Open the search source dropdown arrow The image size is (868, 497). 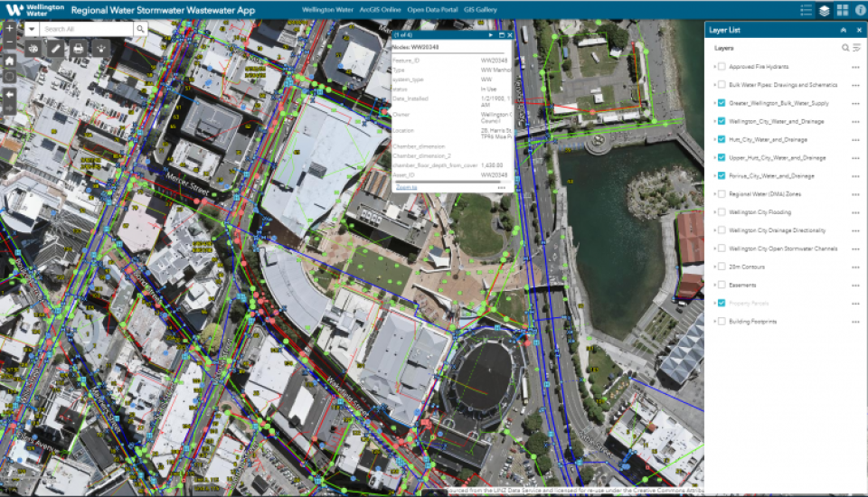coord(32,29)
